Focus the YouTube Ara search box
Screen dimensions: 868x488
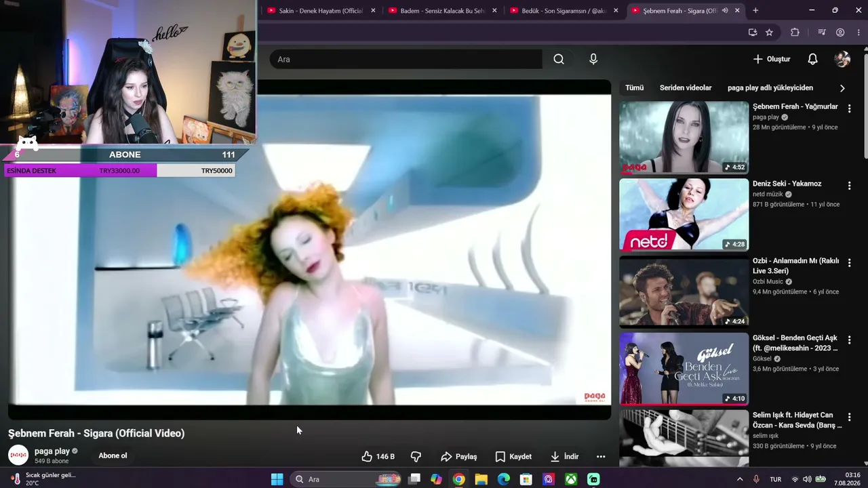click(x=406, y=59)
